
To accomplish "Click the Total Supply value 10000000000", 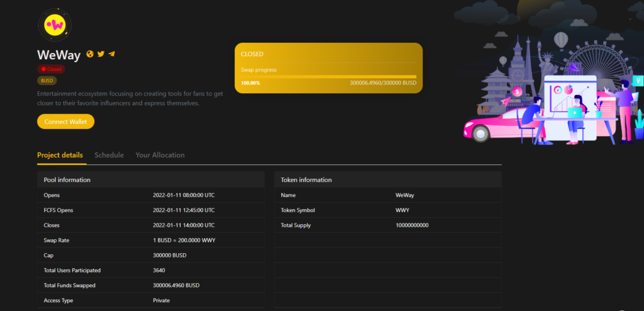I will [412, 225].
